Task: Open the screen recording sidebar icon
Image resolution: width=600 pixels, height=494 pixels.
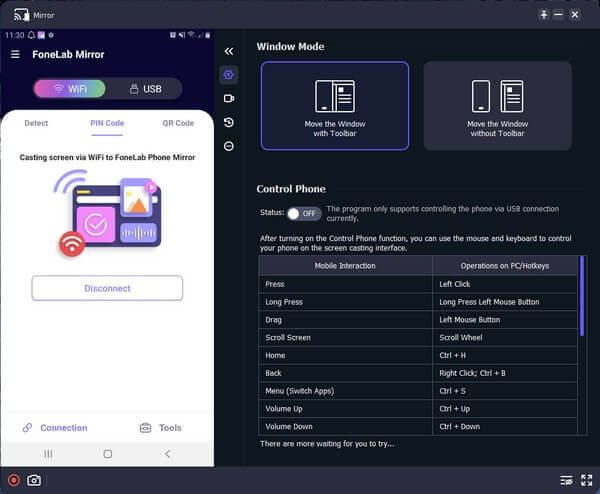Action: coord(229,99)
